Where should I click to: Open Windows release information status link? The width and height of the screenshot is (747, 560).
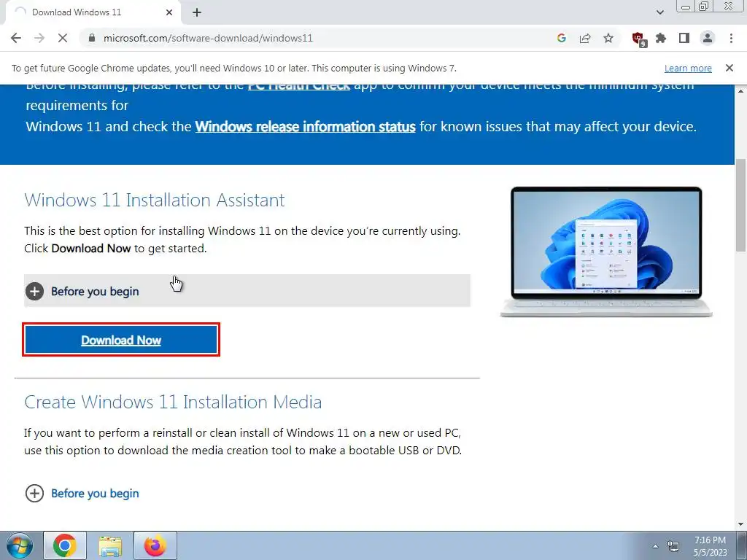coord(306,127)
